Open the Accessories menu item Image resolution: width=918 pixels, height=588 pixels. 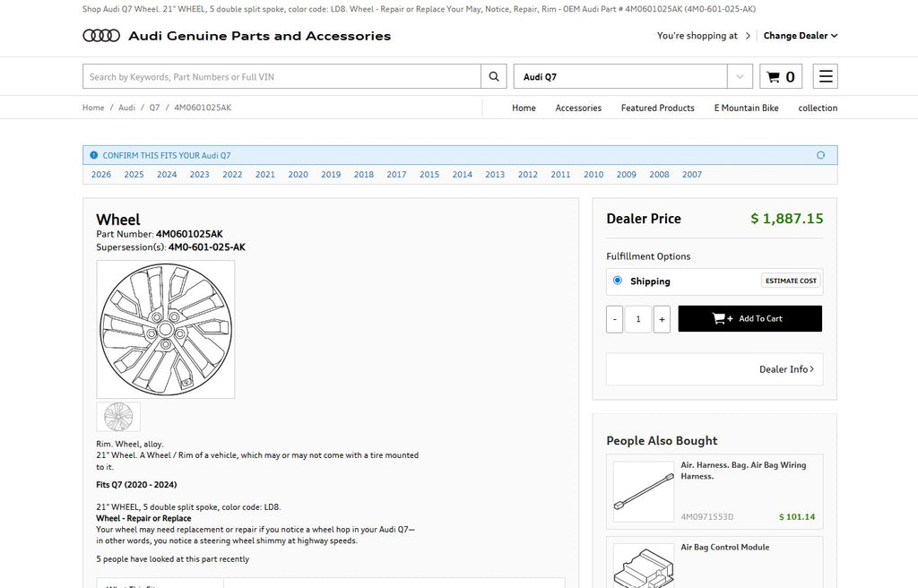578,108
